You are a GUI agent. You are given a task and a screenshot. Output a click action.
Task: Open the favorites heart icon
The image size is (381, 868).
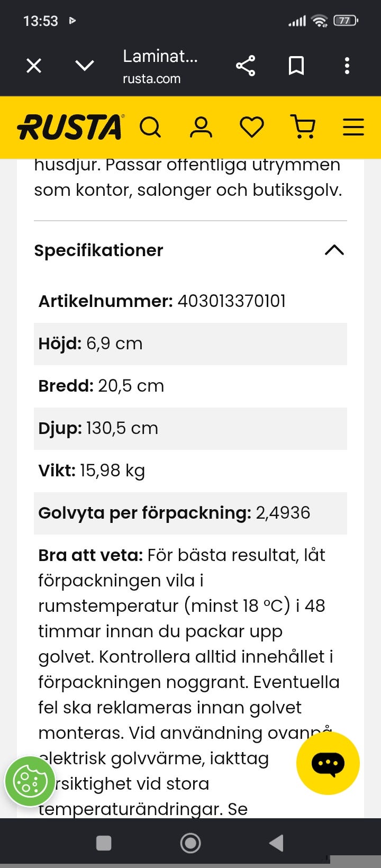(252, 128)
